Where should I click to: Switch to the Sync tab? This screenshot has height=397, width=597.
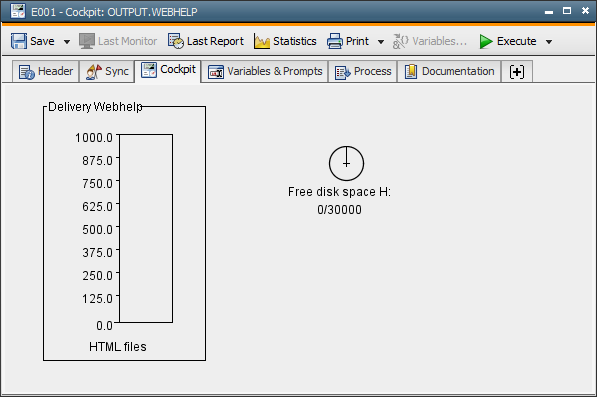[107, 72]
